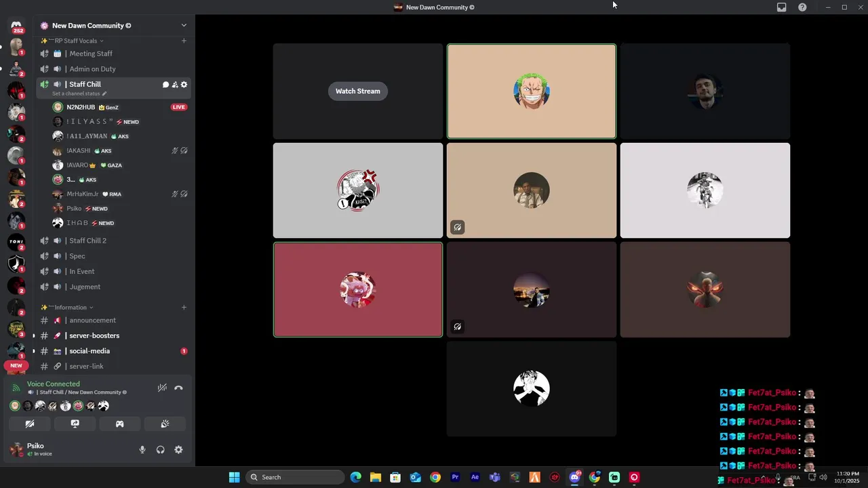
Task: Open Staff Chill channel settings gear
Action: pyautogui.click(x=184, y=85)
